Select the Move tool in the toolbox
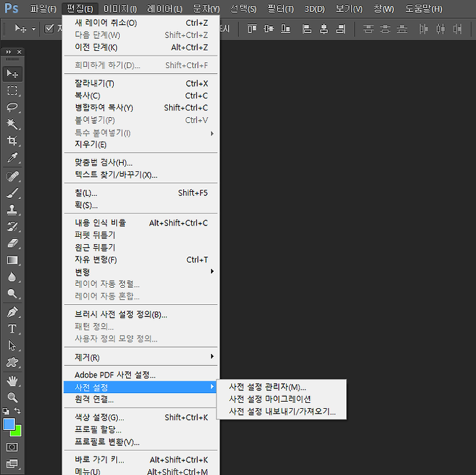 (x=13, y=74)
